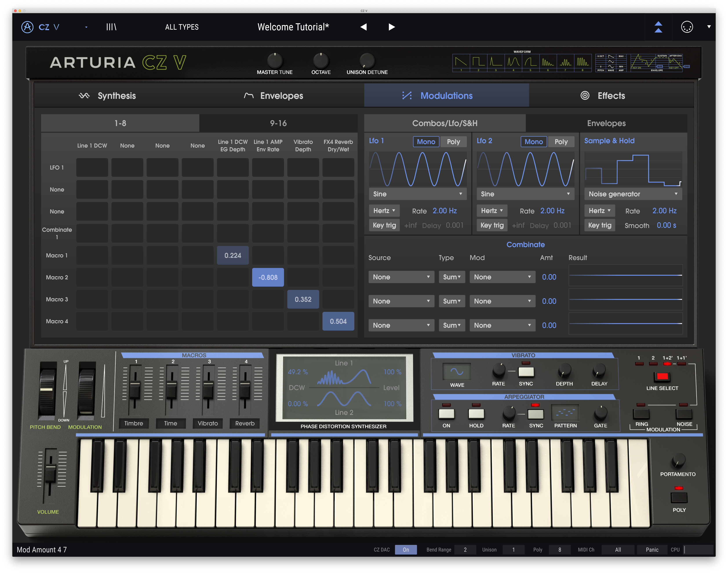Image resolution: width=728 pixels, height=573 pixels.
Task: Turn the Arpeggiator ON button on
Action: point(446,414)
